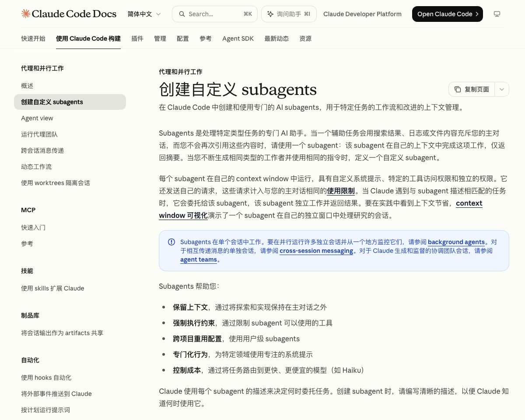
Task: Open the 询问助手 assistant button
Action: [289, 14]
